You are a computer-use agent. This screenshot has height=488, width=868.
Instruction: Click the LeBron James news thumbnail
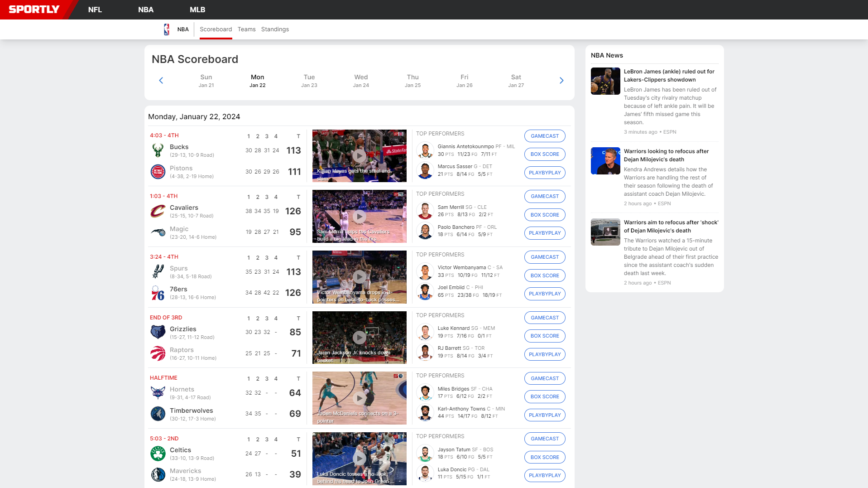click(x=605, y=81)
